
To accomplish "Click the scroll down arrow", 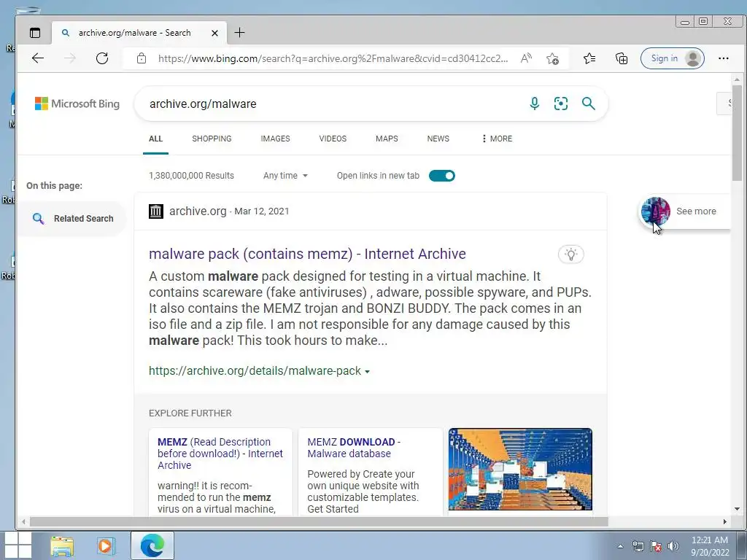I will pos(737,509).
